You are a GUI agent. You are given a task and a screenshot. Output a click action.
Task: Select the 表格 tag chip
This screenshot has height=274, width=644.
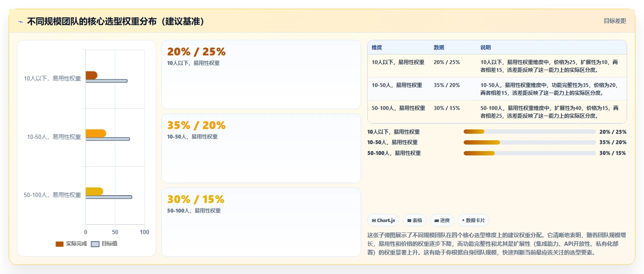[414, 220]
